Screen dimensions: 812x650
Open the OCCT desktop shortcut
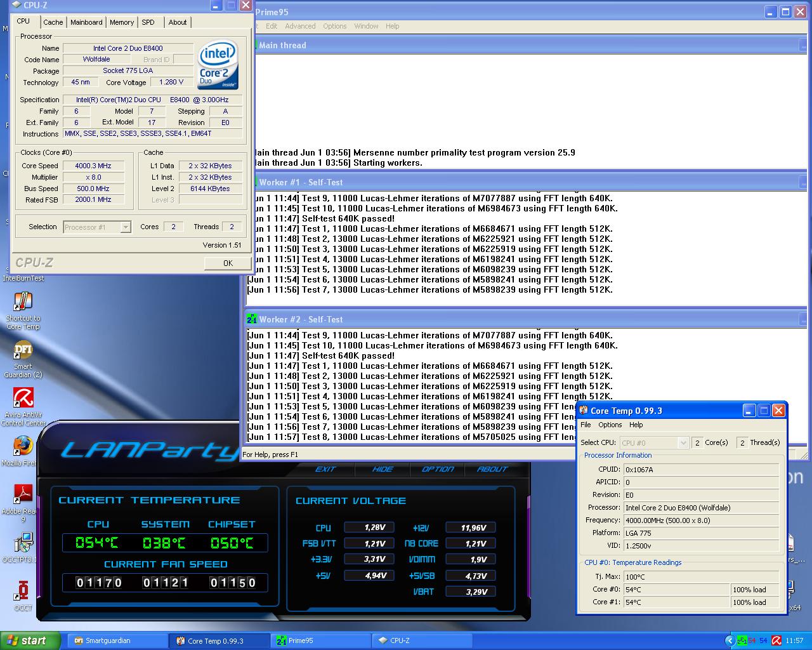click(23, 591)
